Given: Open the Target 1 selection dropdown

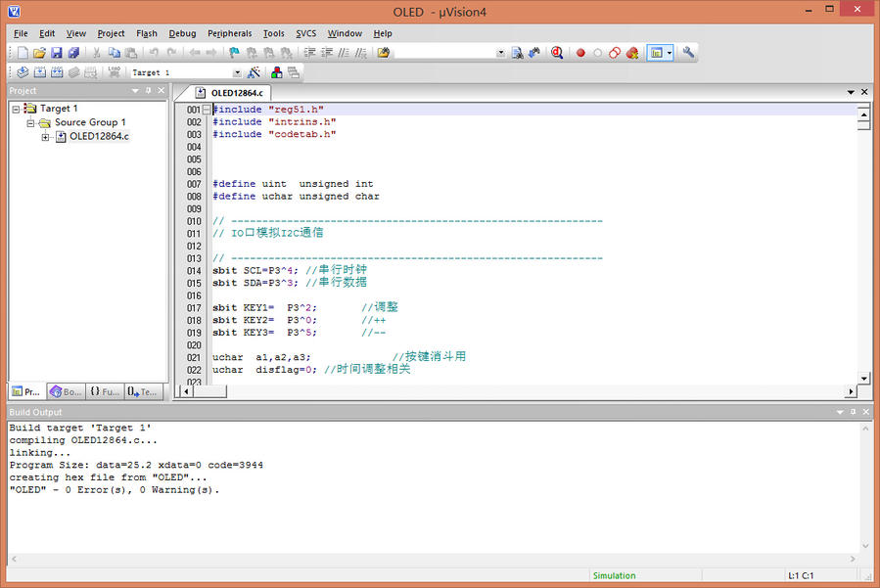Looking at the screenshot, I should (236, 72).
